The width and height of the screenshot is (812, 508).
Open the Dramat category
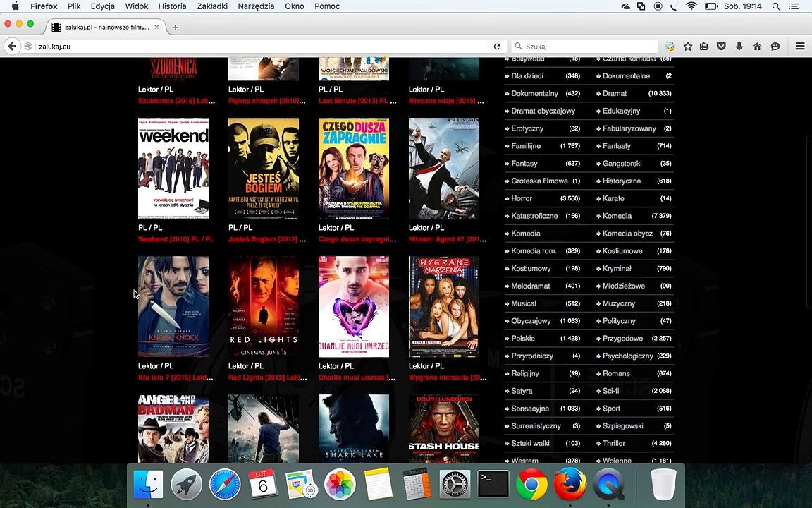click(x=615, y=93)
